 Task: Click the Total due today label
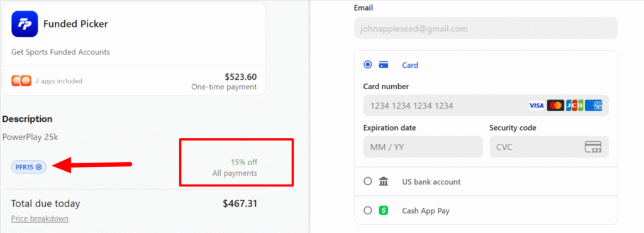pyautogui.click(x=45, y=203)
